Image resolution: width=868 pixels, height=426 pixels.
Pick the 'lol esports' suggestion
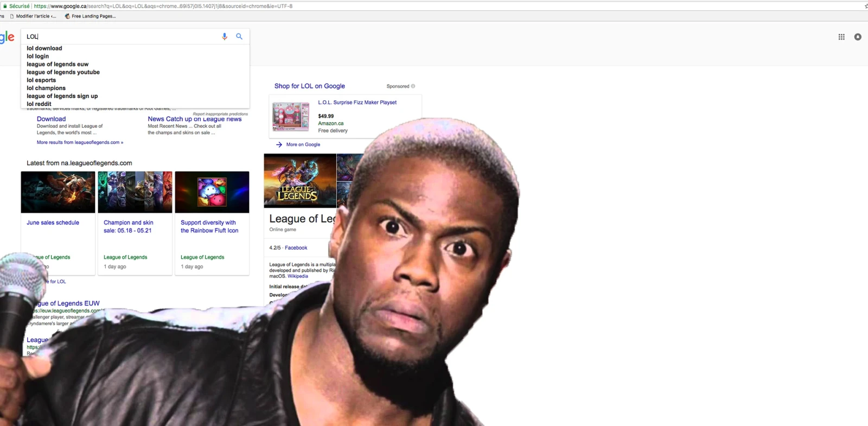41,80
